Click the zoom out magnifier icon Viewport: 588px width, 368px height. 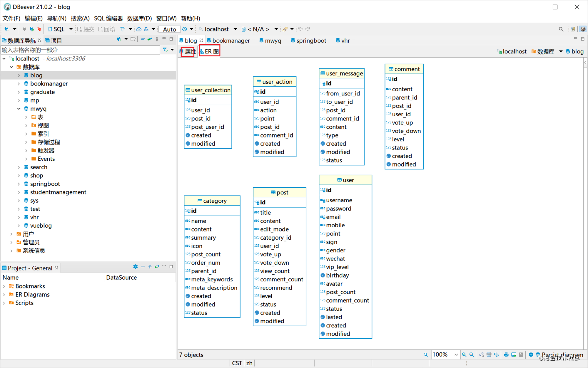pyautogui.click(x=472, y=354)
